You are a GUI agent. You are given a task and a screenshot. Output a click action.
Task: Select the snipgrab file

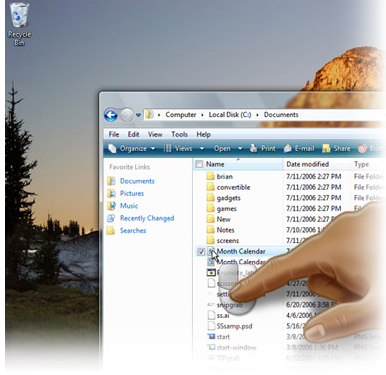(230, 305)
